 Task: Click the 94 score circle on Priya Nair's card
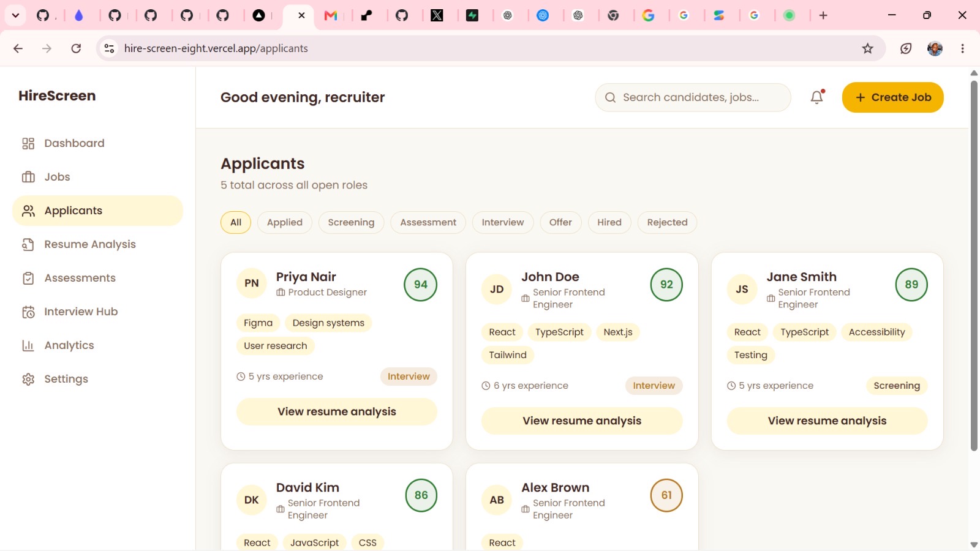click(x=421, y=285)
